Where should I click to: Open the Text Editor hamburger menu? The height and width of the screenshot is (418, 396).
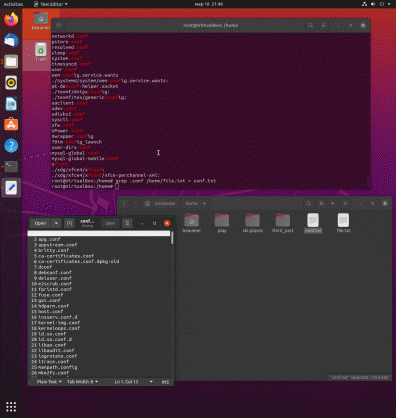(x=127, y=223)
